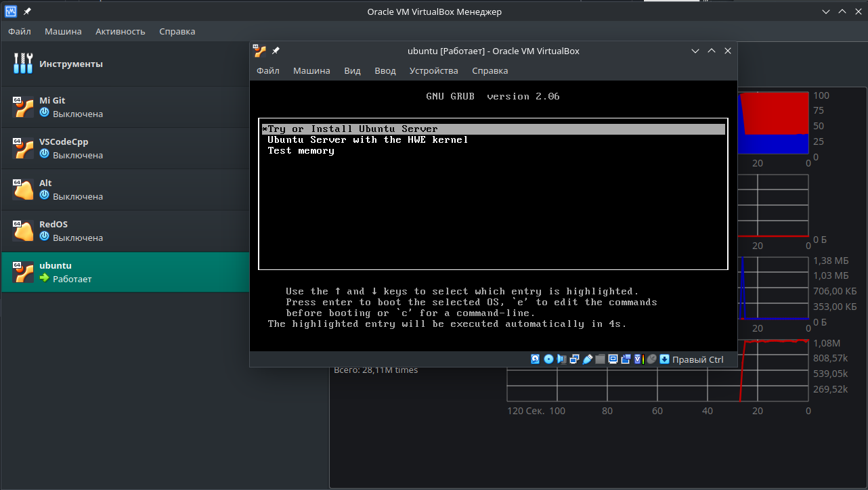868x490 pixels.
Task: Open the Активность menu in VirtualBox Manager
Action: pyautogui.click(x=120, y=31)
